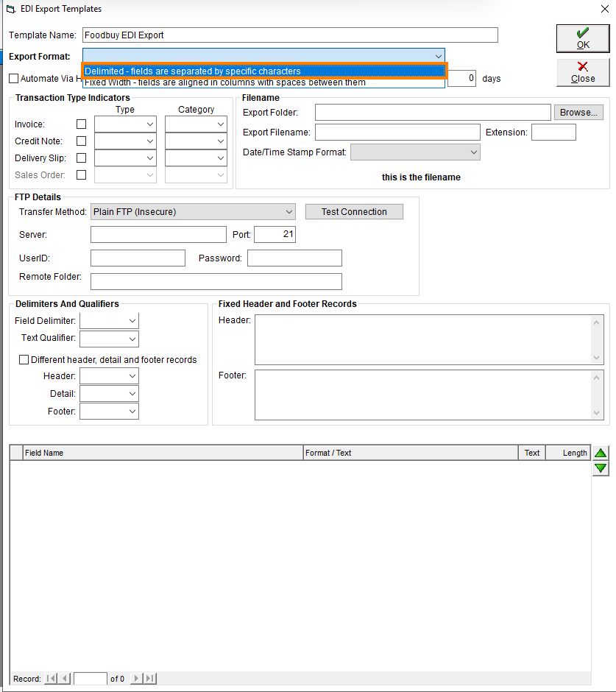
Task: Click the Extension input field
Action: click(553, 132)
